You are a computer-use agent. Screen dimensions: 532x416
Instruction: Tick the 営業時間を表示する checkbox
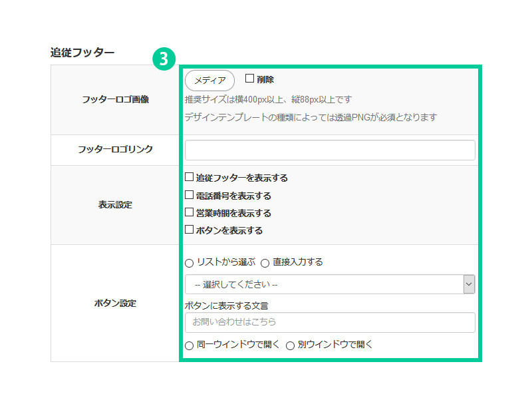(190, 213)
